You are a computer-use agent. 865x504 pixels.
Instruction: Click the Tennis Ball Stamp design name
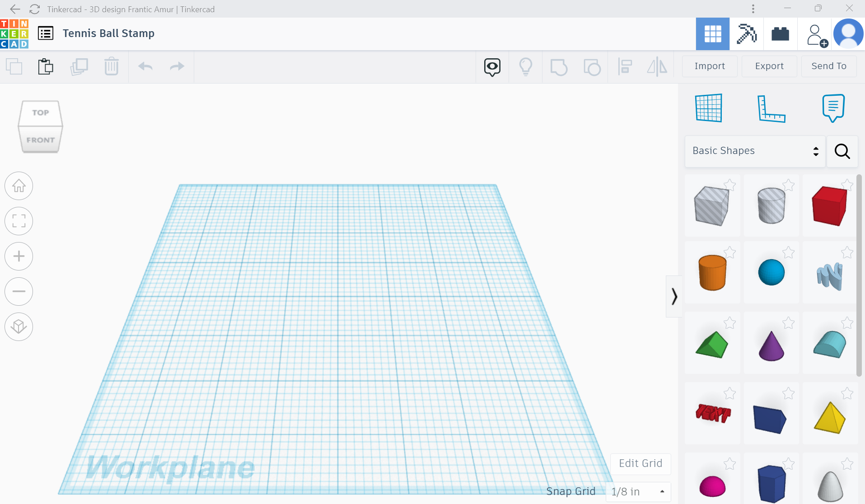point(108,33)
